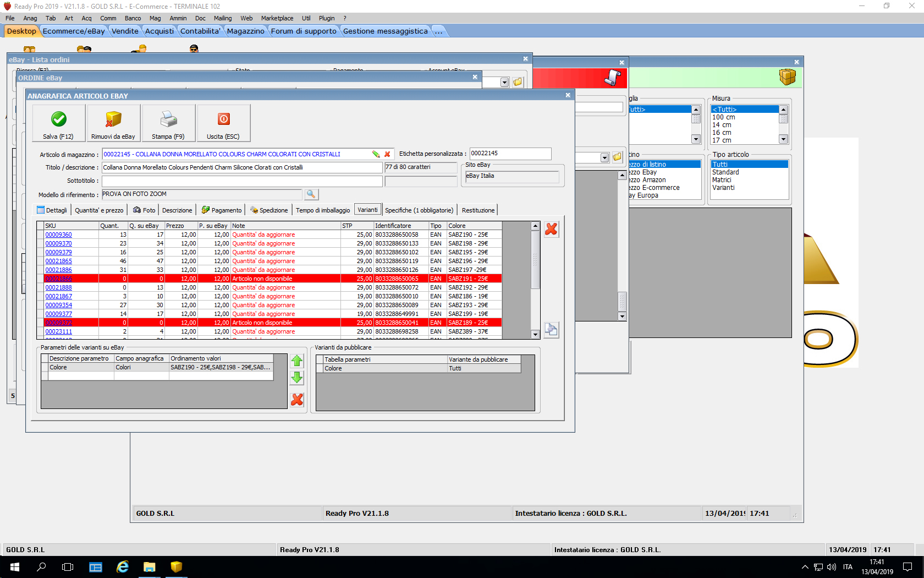
Task: Show hidden system tray icons chevron
Action: [805, 567]
